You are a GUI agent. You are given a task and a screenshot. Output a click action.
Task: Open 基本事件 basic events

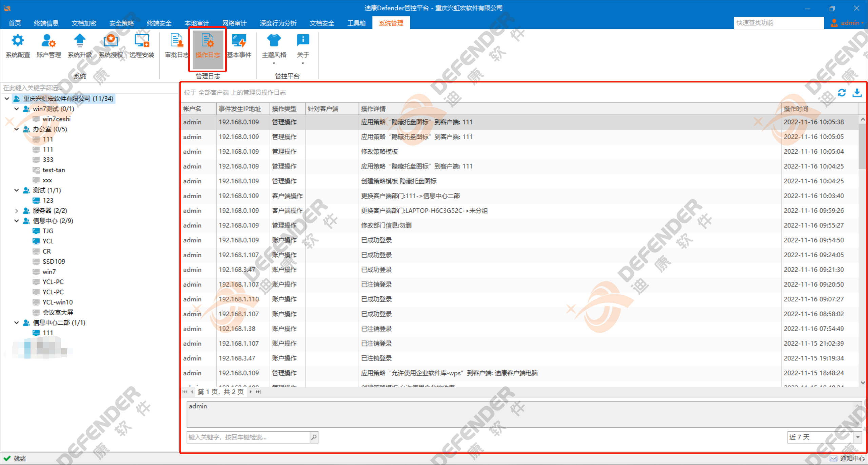pos(239,46)
